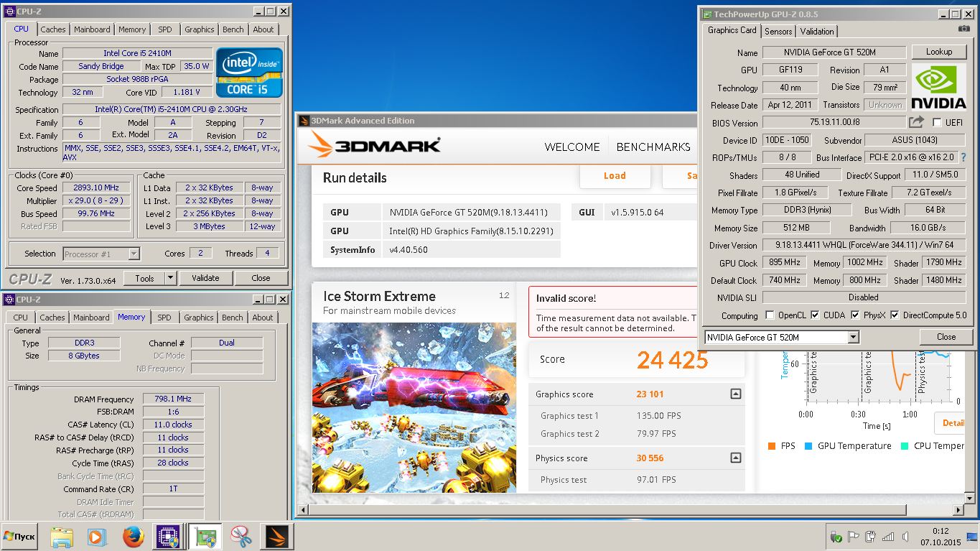Click the network signal tray icon
Image resolution: width=980 pixels, height=551 pixels.
click(888, 537)
